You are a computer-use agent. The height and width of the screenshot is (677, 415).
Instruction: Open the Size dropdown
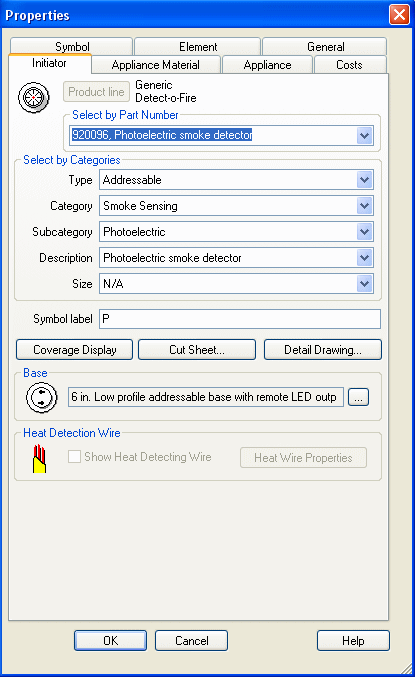pyautogui.click(x=365, y=284)
